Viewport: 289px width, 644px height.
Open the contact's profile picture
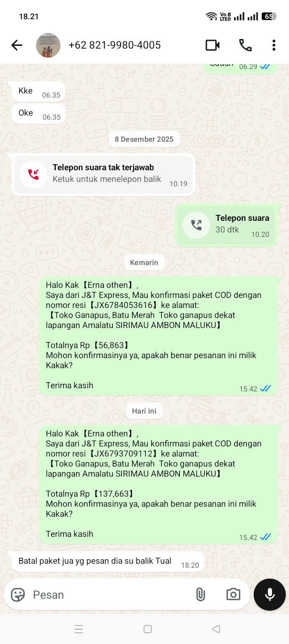click(48, 45)
